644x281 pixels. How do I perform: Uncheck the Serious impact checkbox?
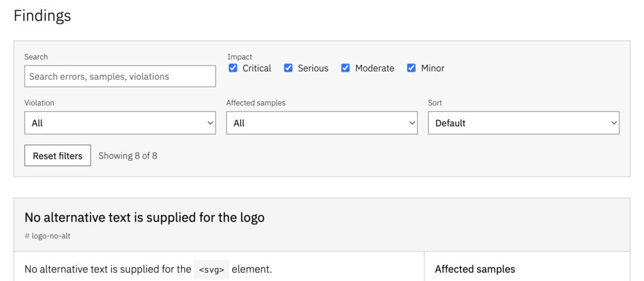(x=288, y=68)
